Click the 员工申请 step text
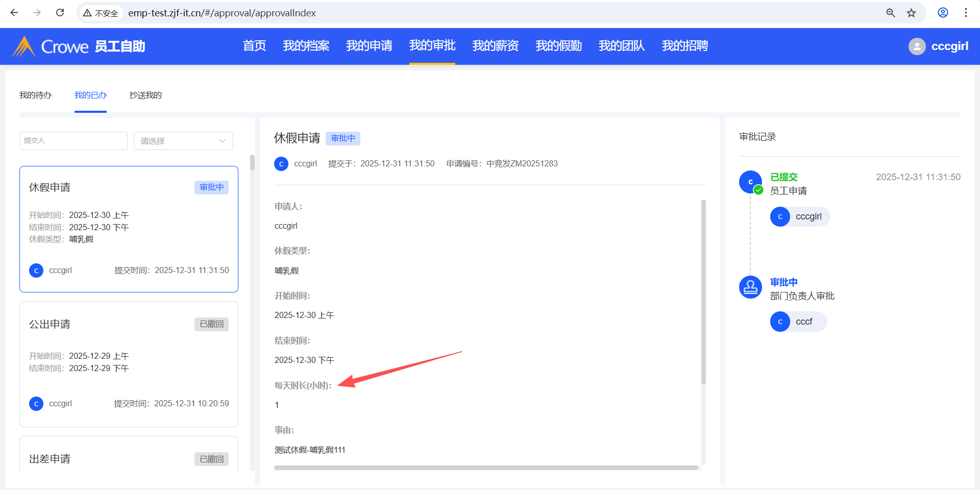Screen dimensions: 980x490 click(789, 191)
